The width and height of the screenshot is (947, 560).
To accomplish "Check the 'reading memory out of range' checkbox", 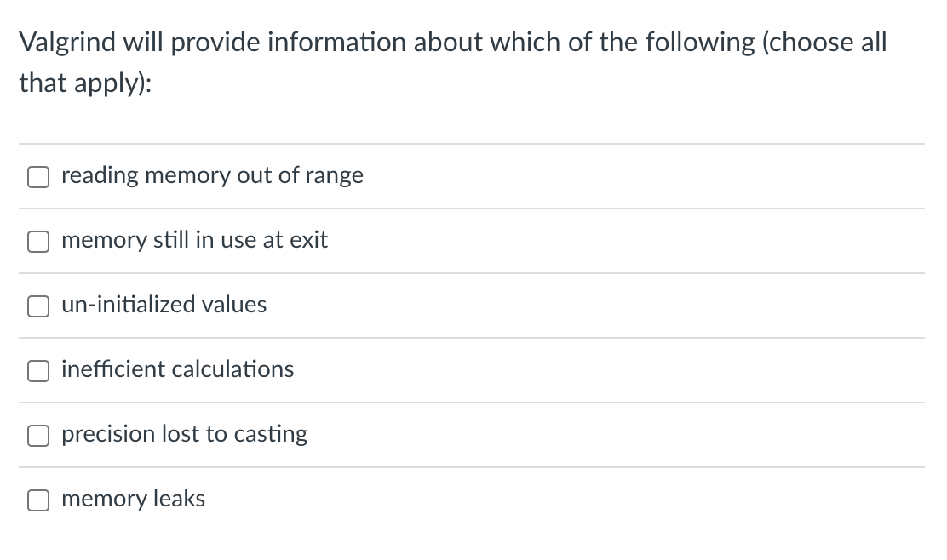I will point(39,177).
